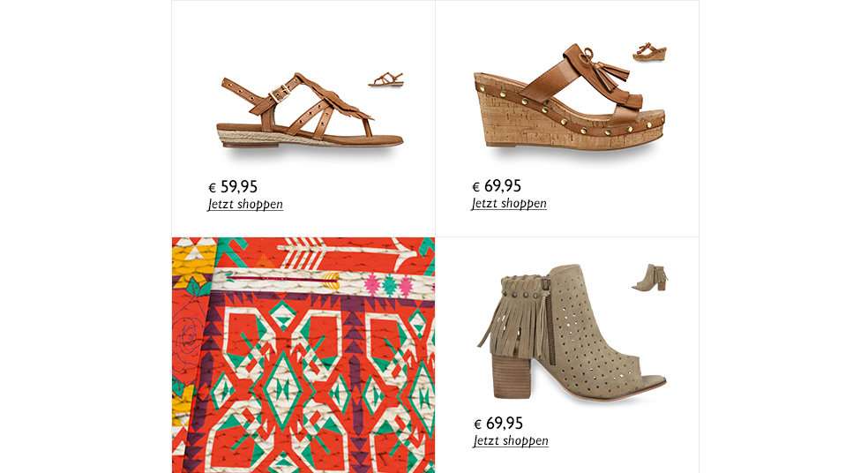Click Jetzt shoppen under the € 59,95 sandal
The height and width of the screenshot is (473, 868).
[245, 205]
